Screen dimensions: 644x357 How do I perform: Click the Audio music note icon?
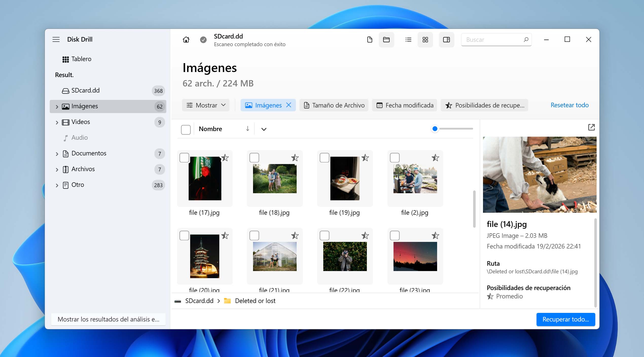coord(66,138)
